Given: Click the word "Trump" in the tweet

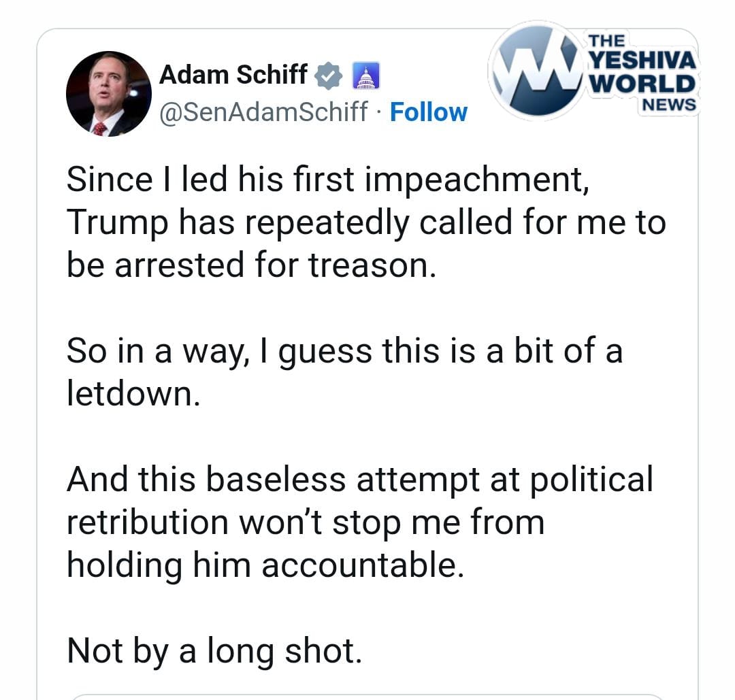Looking at the screenshot, I should (x=116, y=222).
